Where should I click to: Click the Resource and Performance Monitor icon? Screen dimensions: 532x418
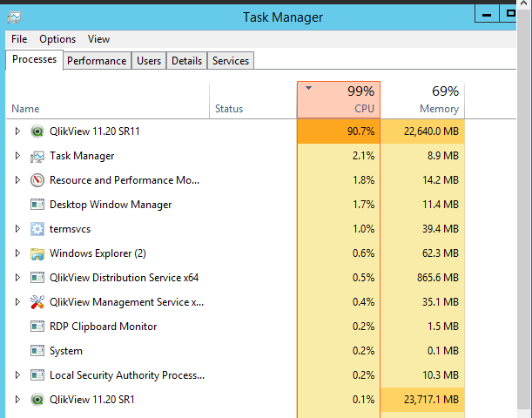[x=37, y=180]
